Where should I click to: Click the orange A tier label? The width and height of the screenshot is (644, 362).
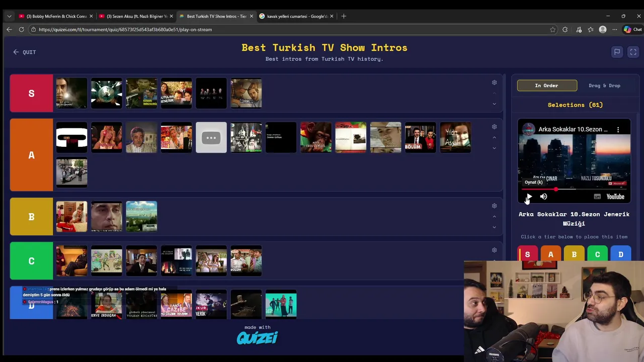(31, 155)
